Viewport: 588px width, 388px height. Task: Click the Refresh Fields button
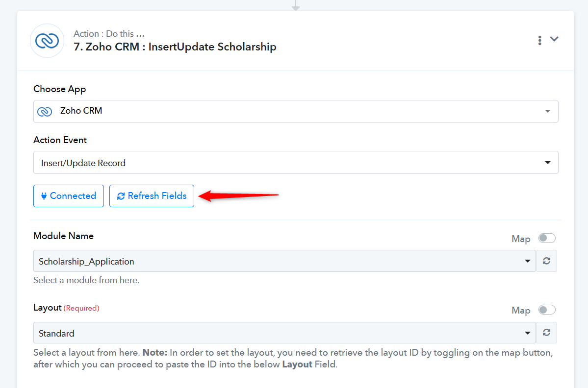click(152, 196)
